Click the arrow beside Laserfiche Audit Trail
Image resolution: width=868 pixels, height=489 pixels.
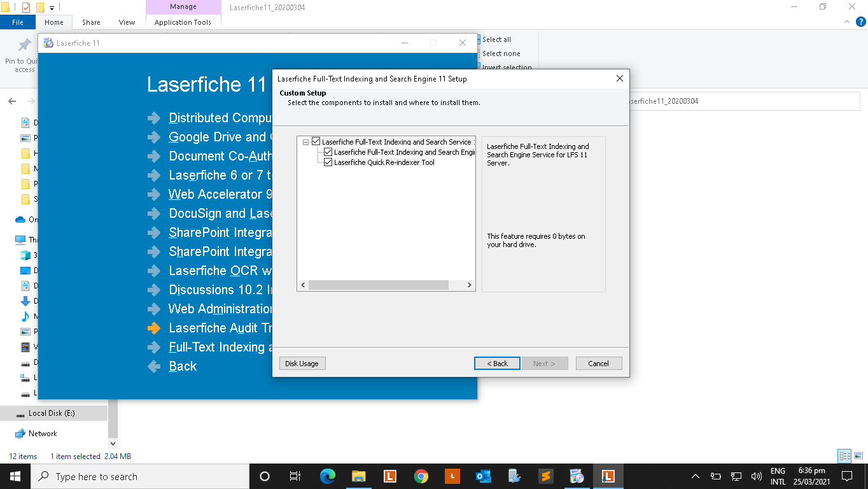pos(154,328)
